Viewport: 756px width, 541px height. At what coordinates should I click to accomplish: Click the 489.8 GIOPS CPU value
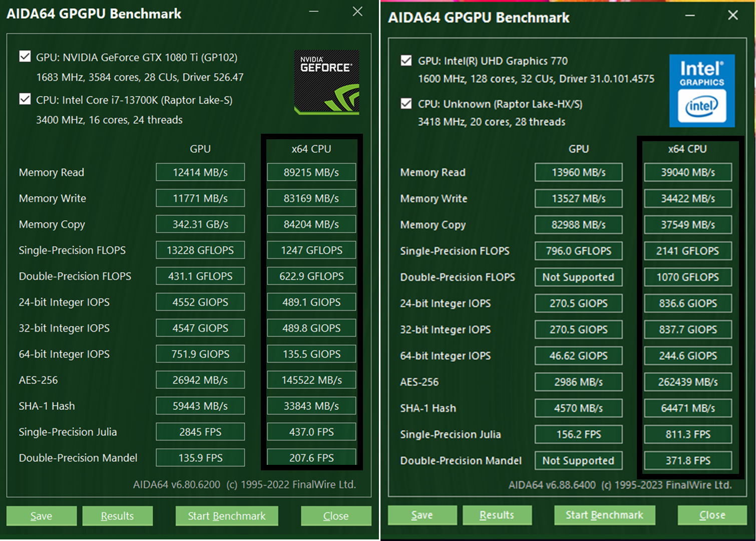point(311,328)
